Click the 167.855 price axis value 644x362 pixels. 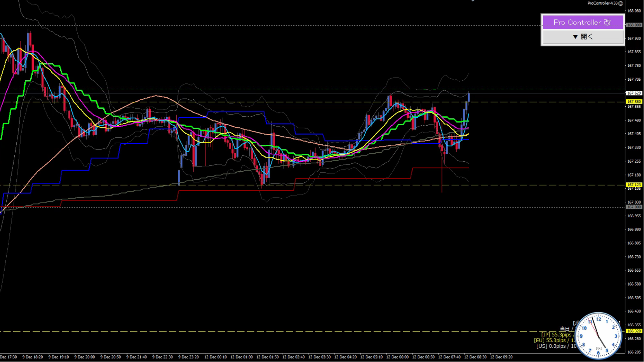pos(634,52)
